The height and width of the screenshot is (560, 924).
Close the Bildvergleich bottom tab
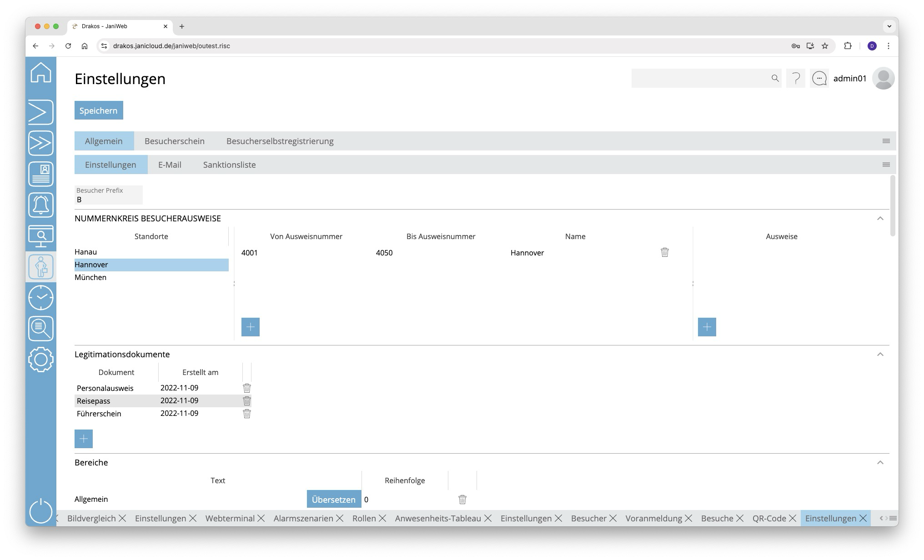point(122,518)
